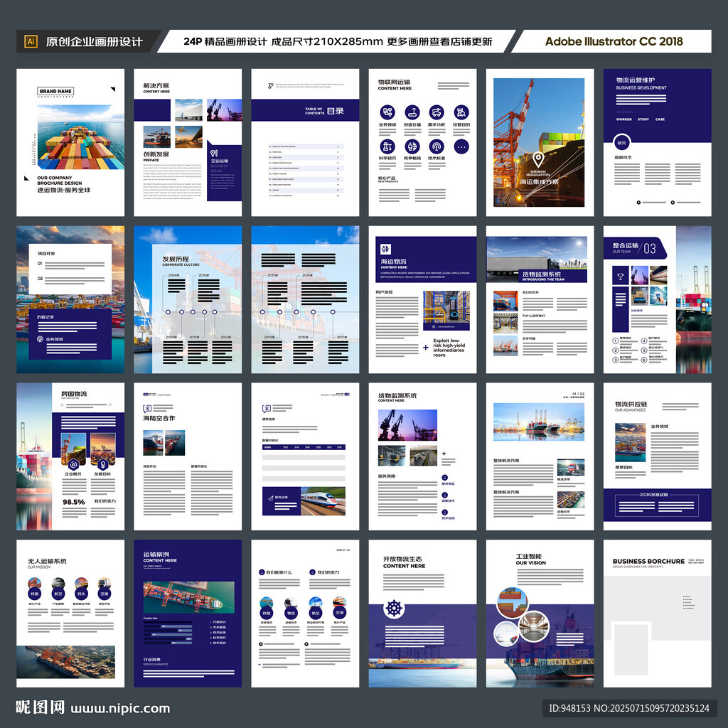Click the 码头 circle on 无人运输系统 page

coord(81,594)
